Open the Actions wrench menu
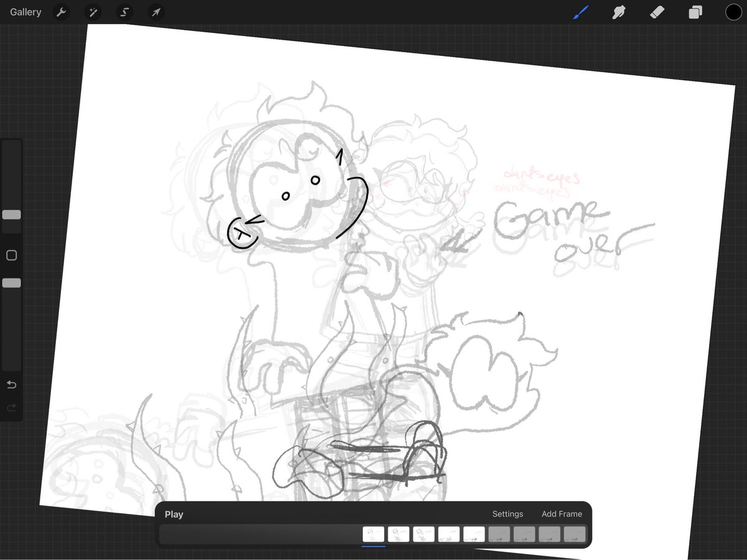Viewport: 747px width, 560px height. tap(61, 12)
